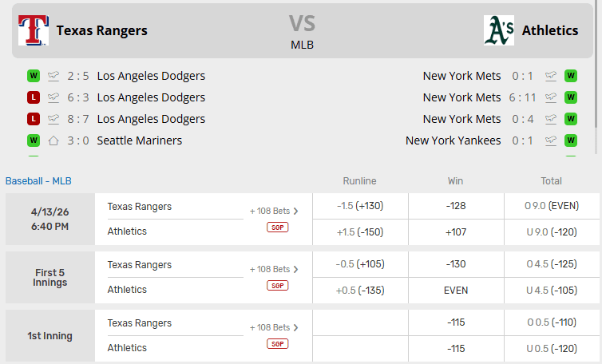Click the L badge for Rangers' 6:3 Dodgers result
This screenshot has width=602, height=364.
(x=34, y=97)
